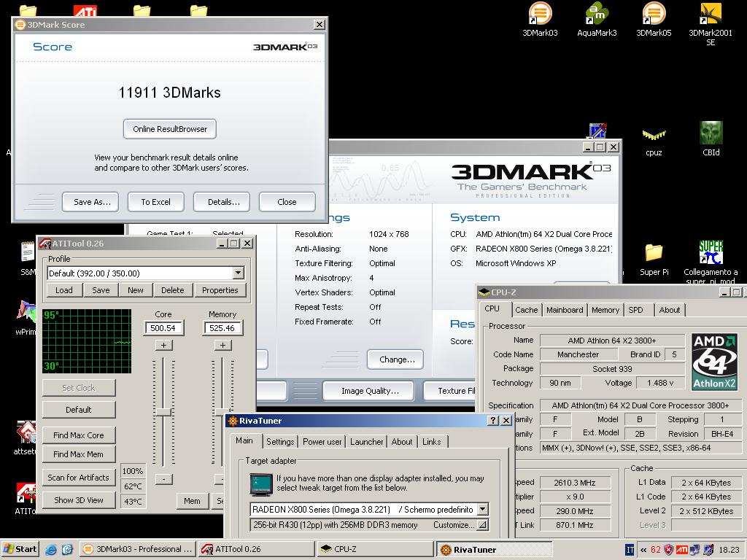The height and width of the screenshot is (560, 747).
Task: Click the Load profile button in ATITool
Action: coord(64,290)
